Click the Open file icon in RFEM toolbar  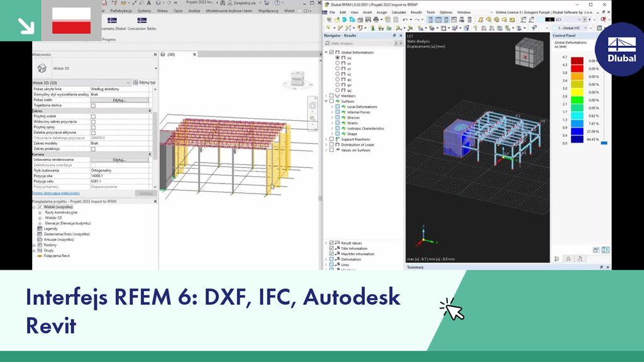pos(336,19)
